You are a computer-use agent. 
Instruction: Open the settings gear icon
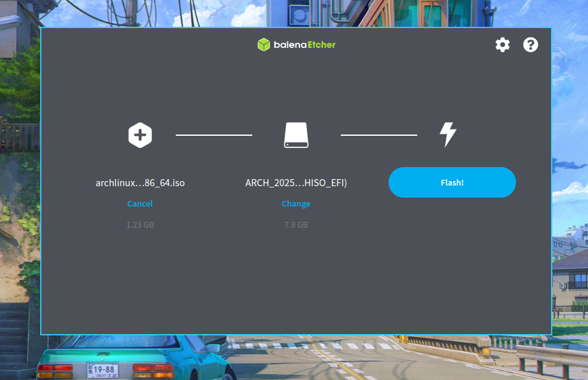[503, 45]
